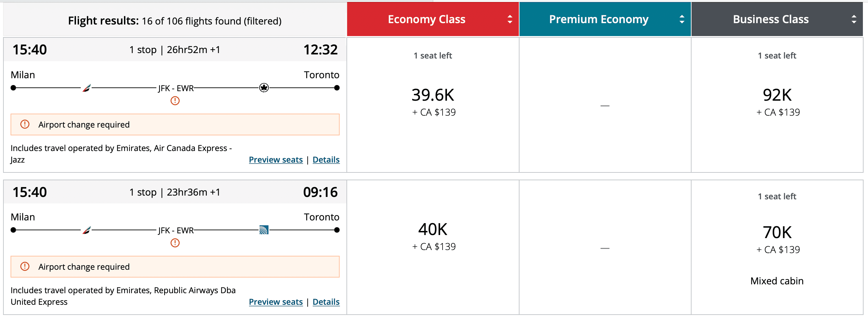The height and width of the screenshot is (317, 868).
Task: Click United Express globe icon
Action: [264, 230]
